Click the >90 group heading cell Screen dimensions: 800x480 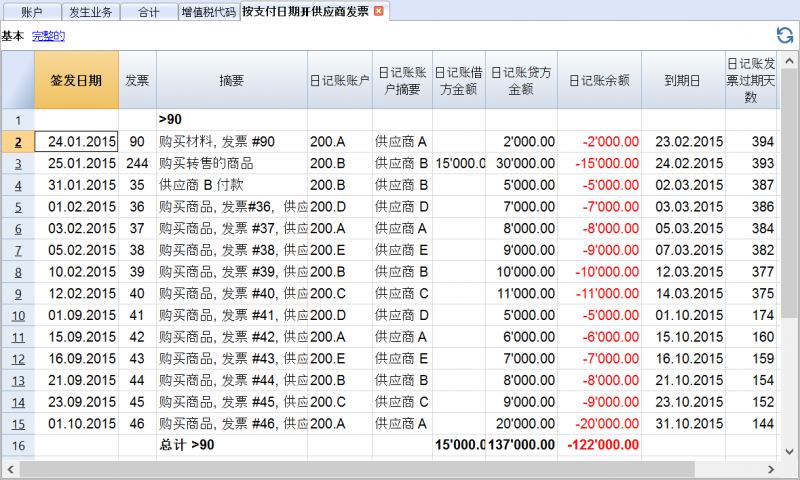pyautogui.click(x=232, y=119)
